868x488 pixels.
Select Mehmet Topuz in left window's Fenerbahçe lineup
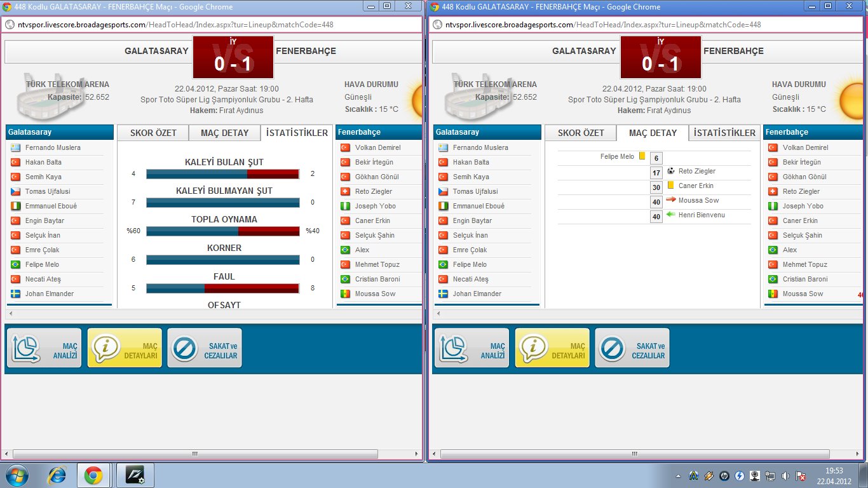coord(379,264)
